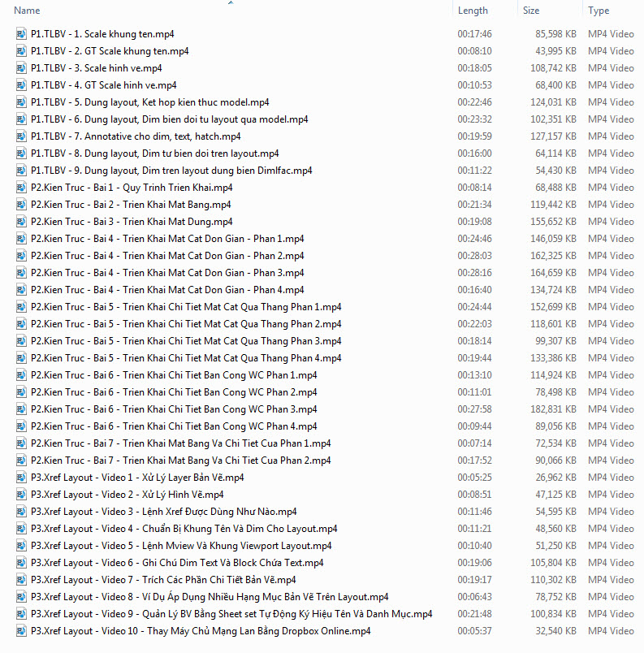Viewport: 644px width, 653px height.
Task: Click the size value 108,742 KB
Action: coord(553,68)
